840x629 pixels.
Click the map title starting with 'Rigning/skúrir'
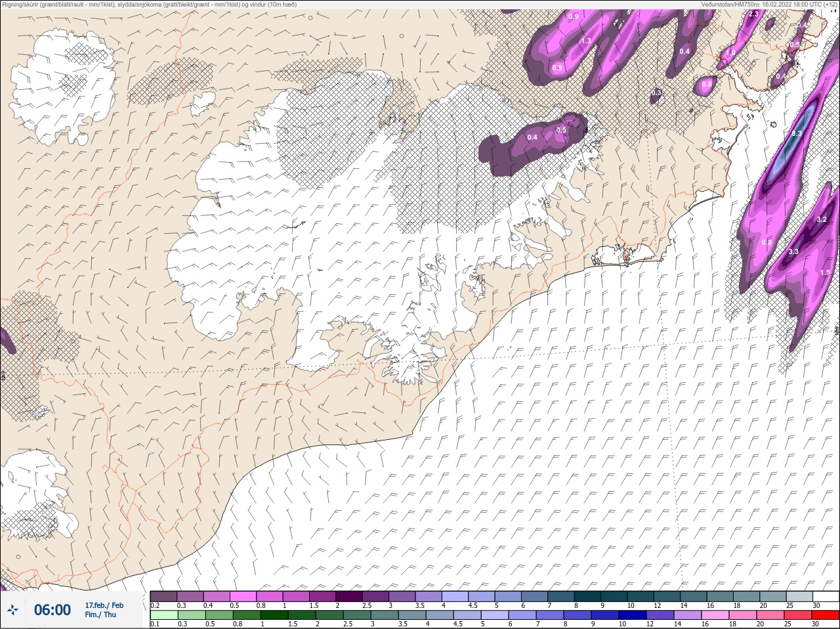coord(150,5)
